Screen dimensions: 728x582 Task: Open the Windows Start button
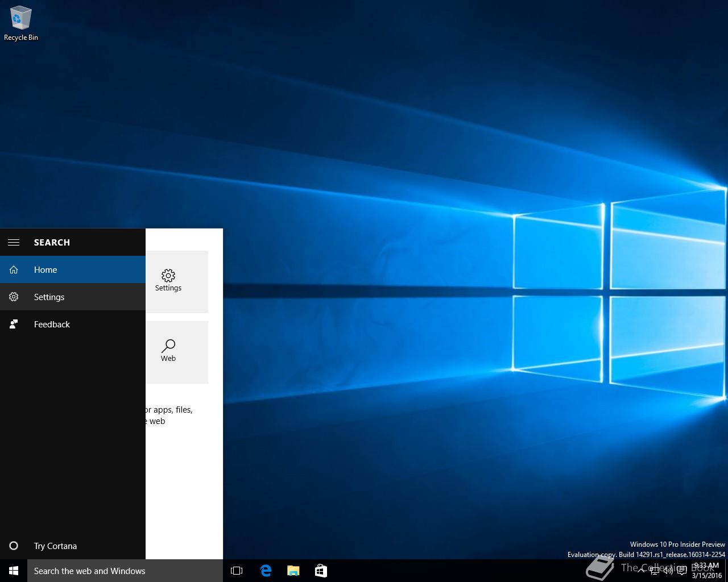pos(14,571)
